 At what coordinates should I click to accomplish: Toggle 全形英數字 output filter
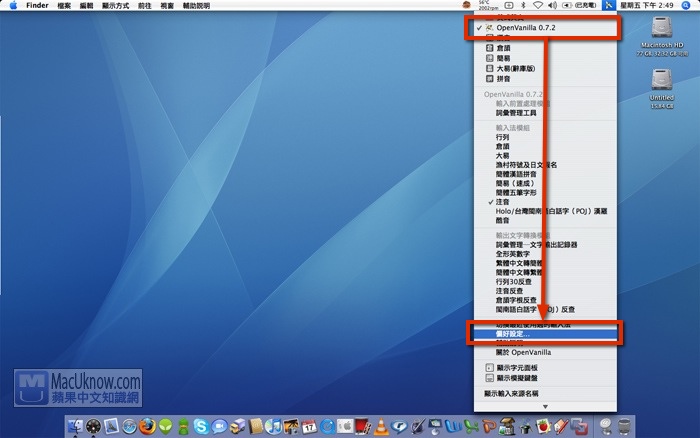pos(545,254)
